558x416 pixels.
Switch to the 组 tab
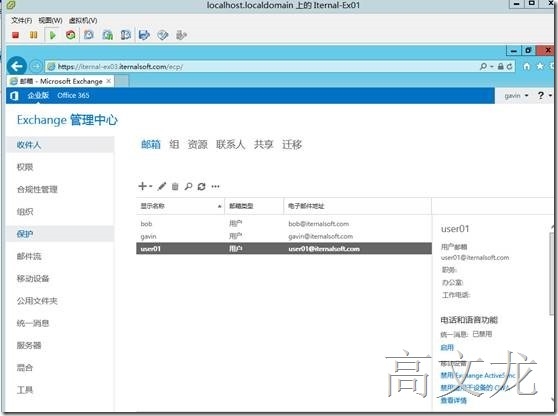pyautogui.click(x=174, y=144)
